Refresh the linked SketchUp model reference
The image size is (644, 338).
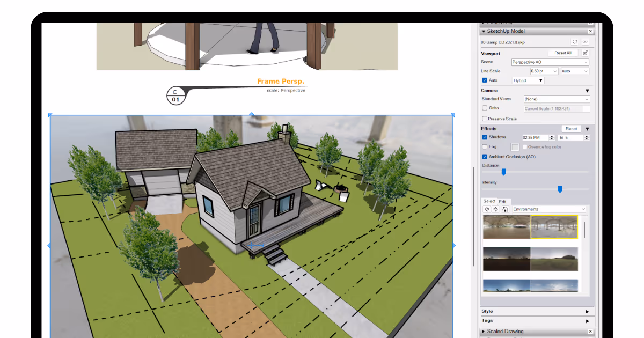tap(575, 42)
